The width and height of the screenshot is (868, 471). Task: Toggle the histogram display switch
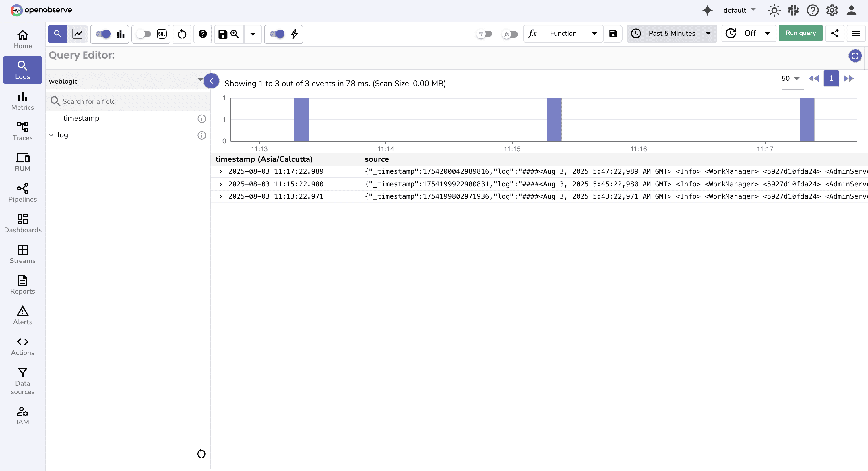[x=103, y=34]
